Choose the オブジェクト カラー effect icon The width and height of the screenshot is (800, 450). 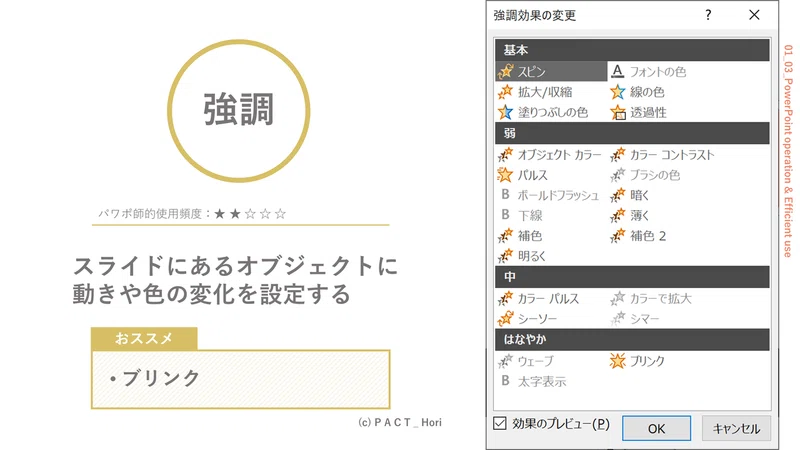[x=505, y=154]
